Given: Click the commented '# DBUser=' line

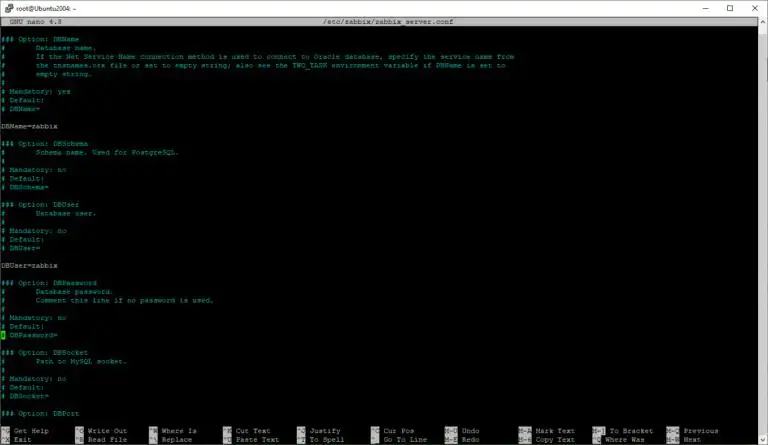Looking at the screenshot, I should point(21,248).
